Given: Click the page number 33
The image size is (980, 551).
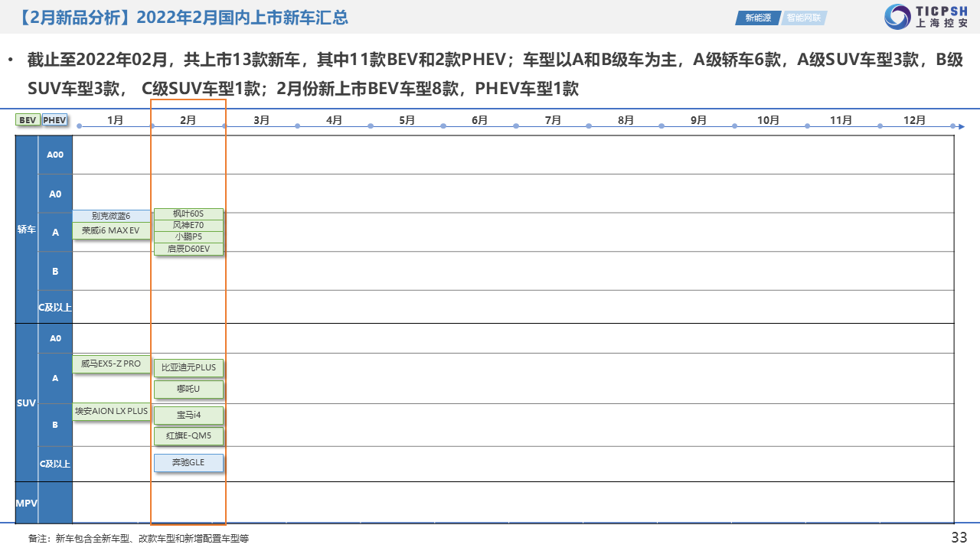Looking at the screenshot, I should [959, 537].
